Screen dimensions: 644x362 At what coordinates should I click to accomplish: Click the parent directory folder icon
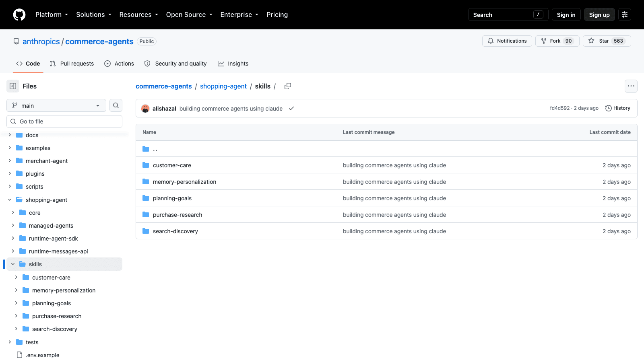[146, 149]
